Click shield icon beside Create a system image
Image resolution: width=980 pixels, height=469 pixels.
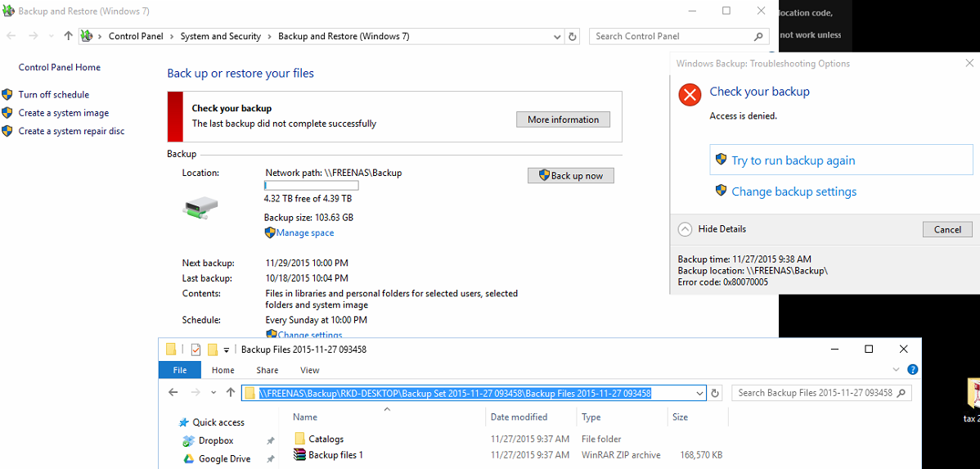pos(7,113)
